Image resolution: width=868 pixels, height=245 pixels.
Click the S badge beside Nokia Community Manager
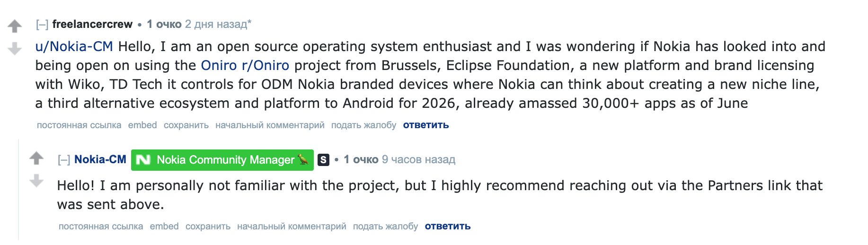323,160
